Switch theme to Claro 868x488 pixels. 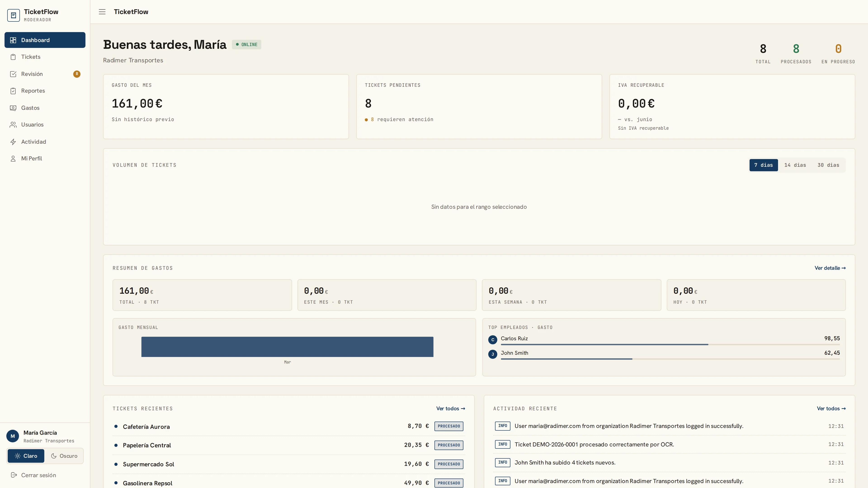[26, 456]
